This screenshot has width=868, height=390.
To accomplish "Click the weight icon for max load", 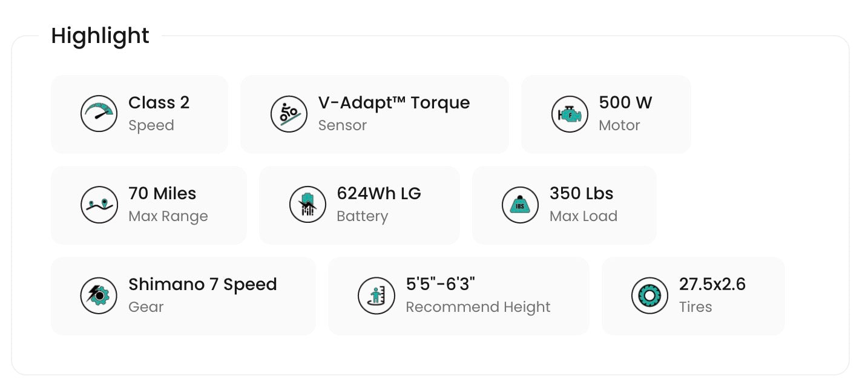I will [x=520, y=205].
